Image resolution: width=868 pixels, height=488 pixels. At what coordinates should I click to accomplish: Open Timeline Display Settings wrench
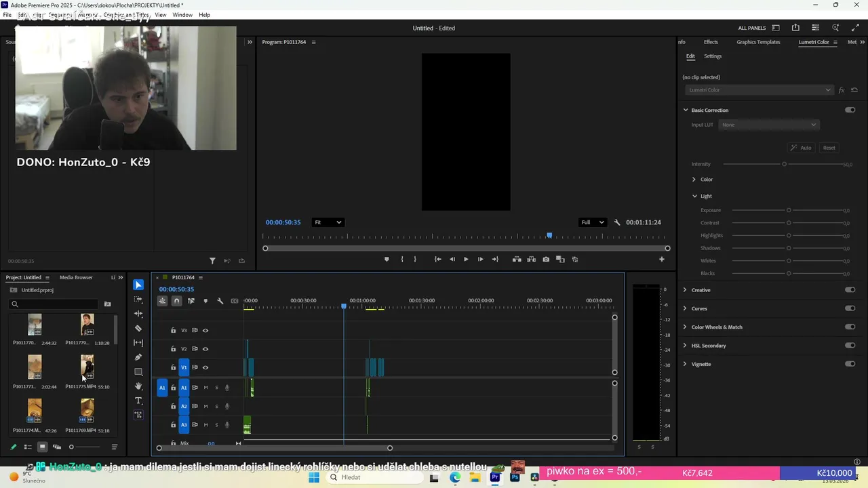[220, 301]
